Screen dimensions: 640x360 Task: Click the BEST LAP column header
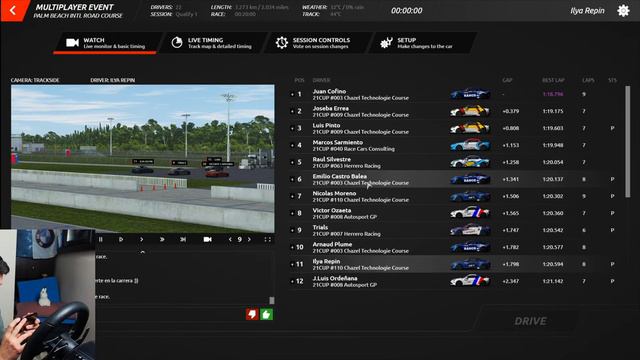point(553,80)
